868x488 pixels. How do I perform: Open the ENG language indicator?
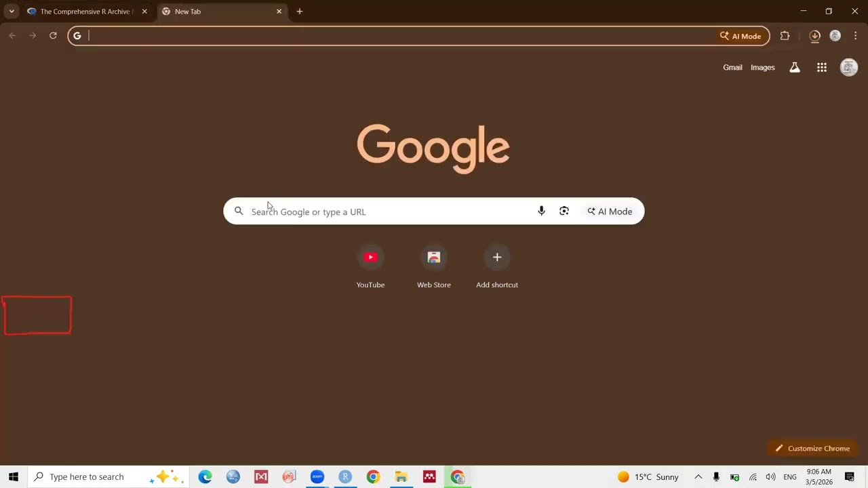pyautogui.click(x=790, y=477)
